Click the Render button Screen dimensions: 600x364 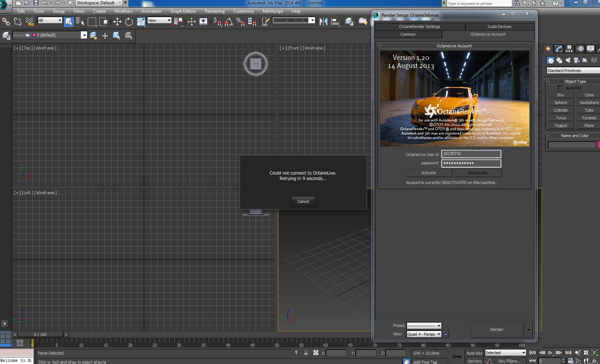pyautogui.click(x=497, y=329)
